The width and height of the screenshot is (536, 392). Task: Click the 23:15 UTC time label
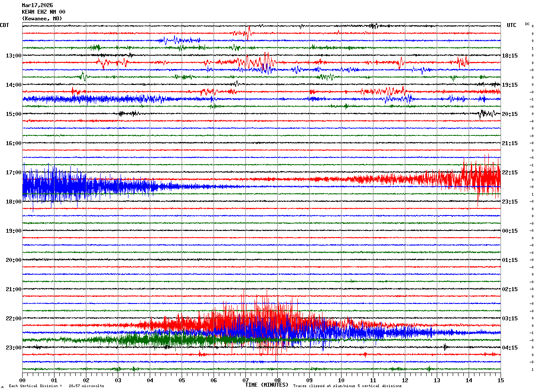510,201
